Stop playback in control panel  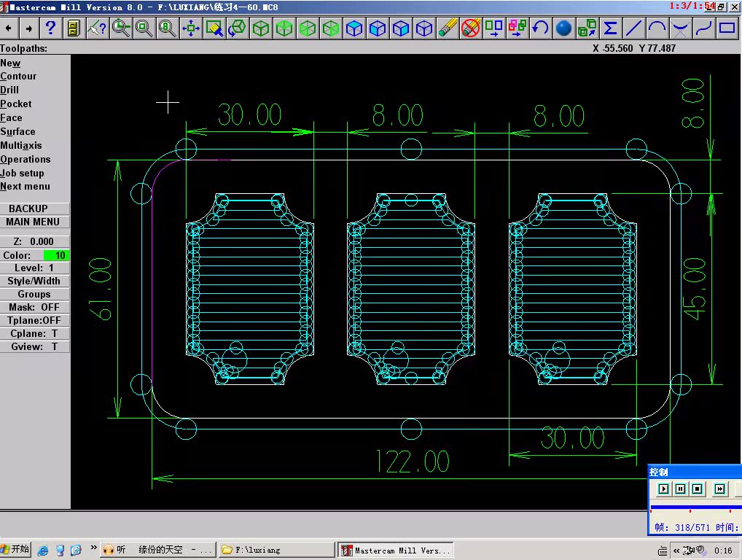click(697, 489)
